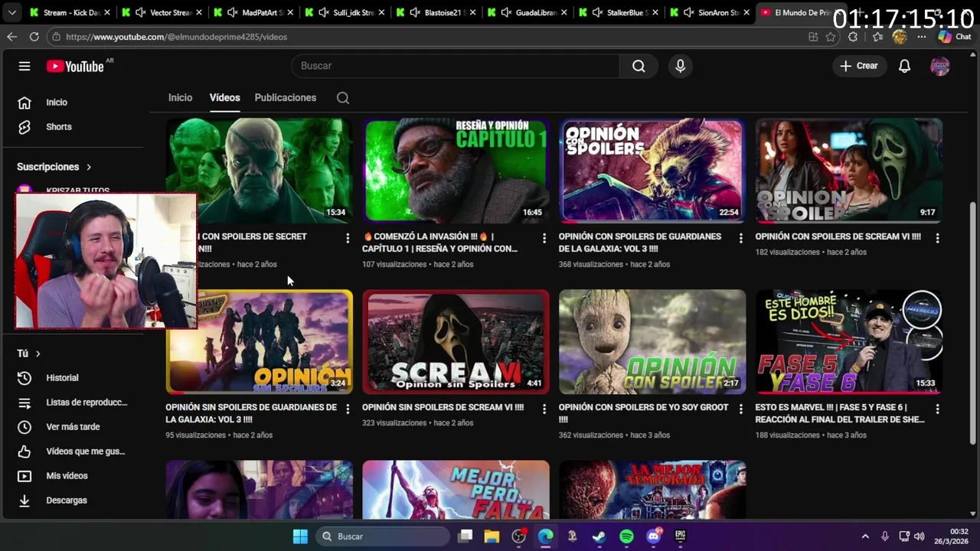Open the Scream VI 4:41 thumbnail
Image resolution: width=980 pixels, height=551 pixels.
click(456, 341)
